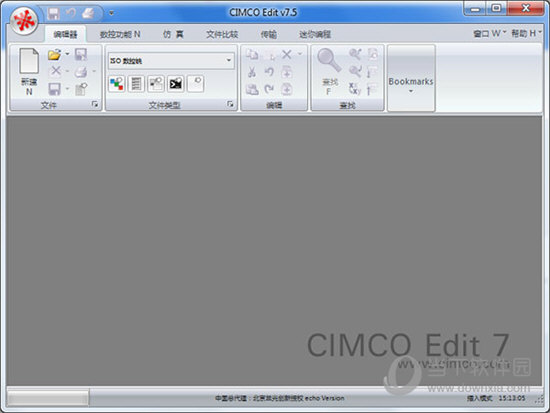Click the empty status bar field on the left
This screenshot has width=550, height=413.
(x=48, y=398)
